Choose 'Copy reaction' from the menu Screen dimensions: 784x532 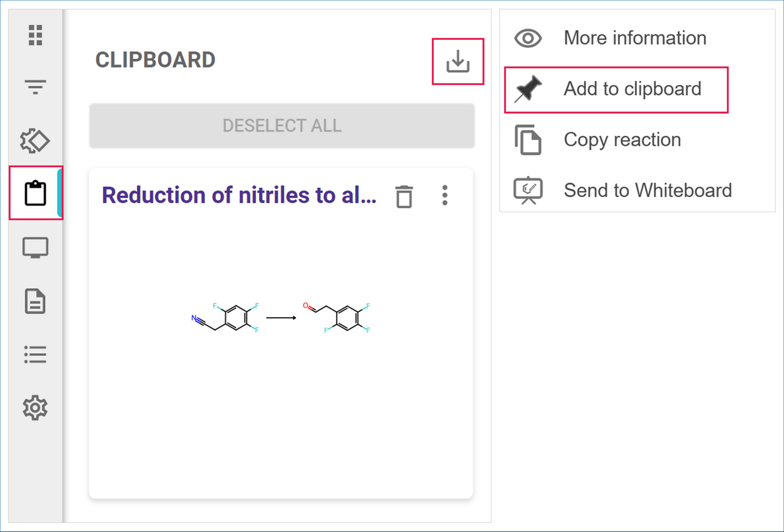coord(622,140)
